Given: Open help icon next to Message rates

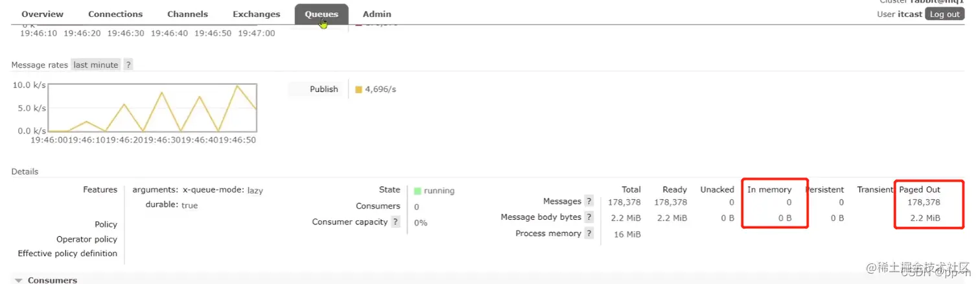Looking at the screenshot, I should tap(128, 65).
